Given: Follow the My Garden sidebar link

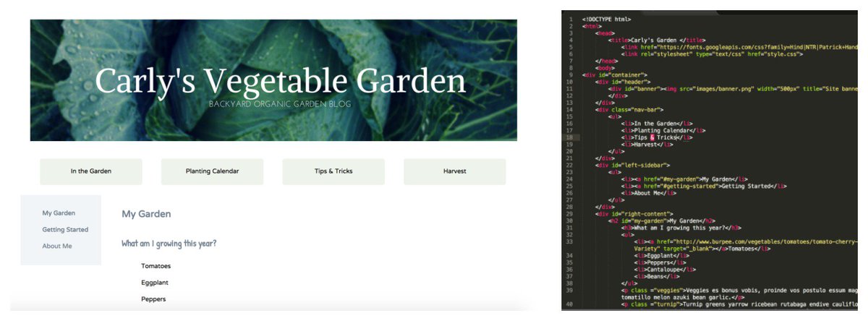Looking at the screenshot, I should (59, 213).
